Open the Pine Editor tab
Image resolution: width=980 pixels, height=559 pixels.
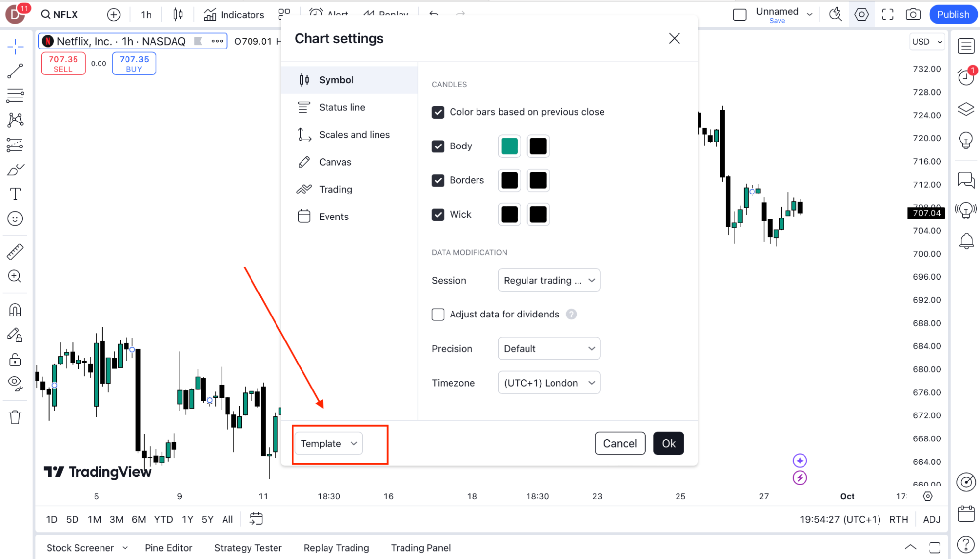tap(168, 548)
